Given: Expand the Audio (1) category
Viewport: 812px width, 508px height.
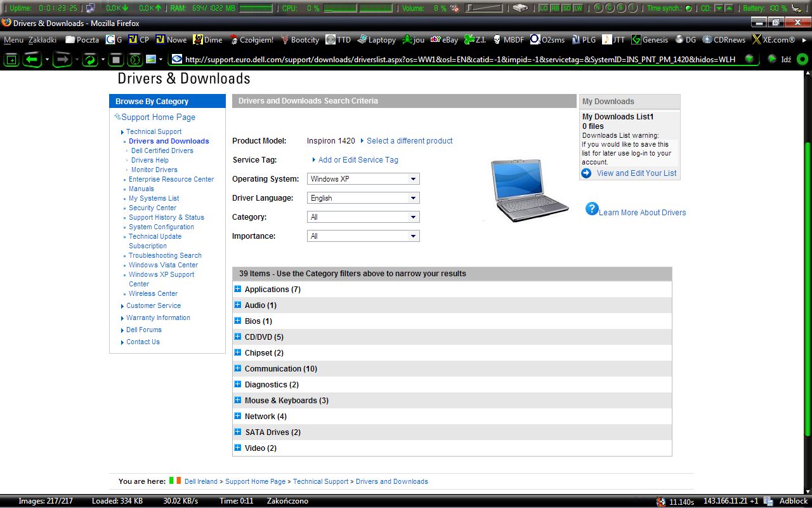Looking at the screenshot, I should pos(238,305).
